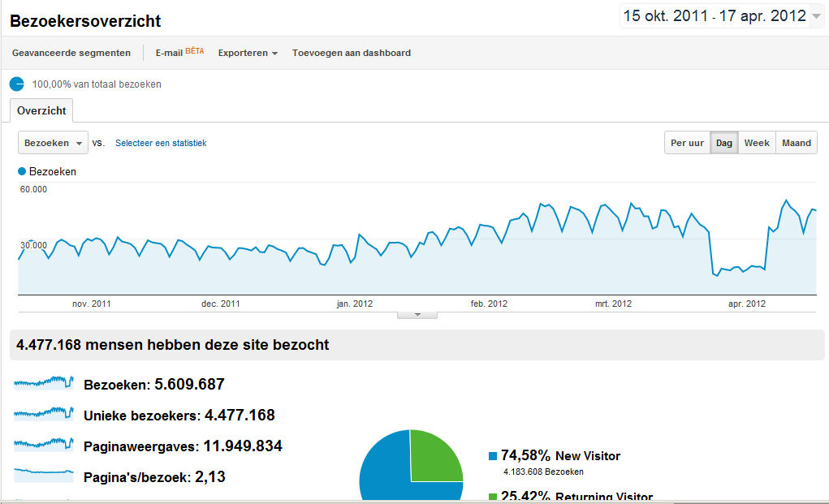
Task: Click the 60.000 axis value
Action: (x=33, y=189)
